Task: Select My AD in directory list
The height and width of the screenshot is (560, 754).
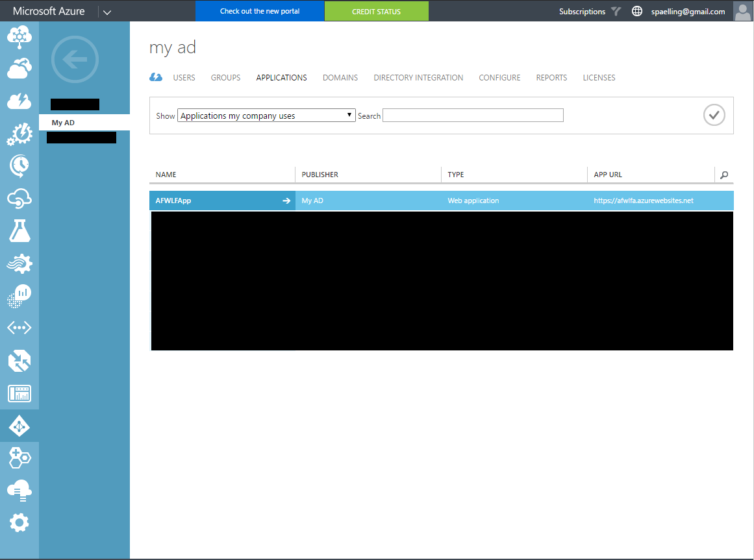Action: [x=84, y=123]
